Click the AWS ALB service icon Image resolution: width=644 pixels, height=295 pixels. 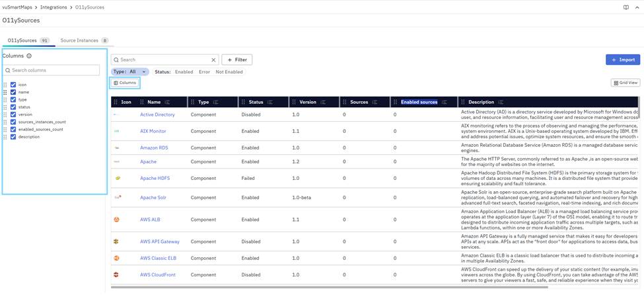pos(116,220)
